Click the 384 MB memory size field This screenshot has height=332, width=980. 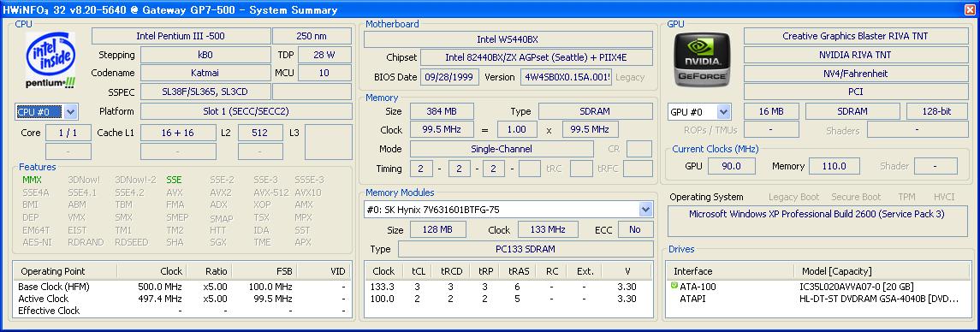442,111
